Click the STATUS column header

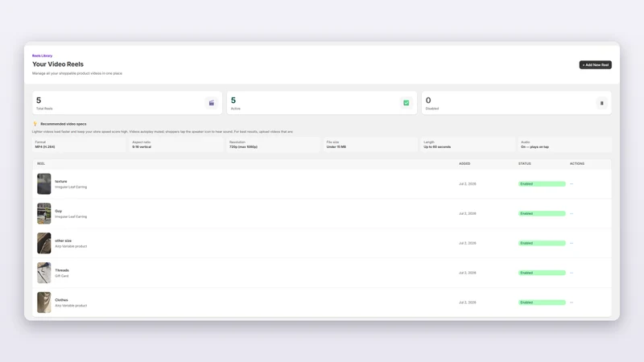pyautogui.click(x=525, y=164)
